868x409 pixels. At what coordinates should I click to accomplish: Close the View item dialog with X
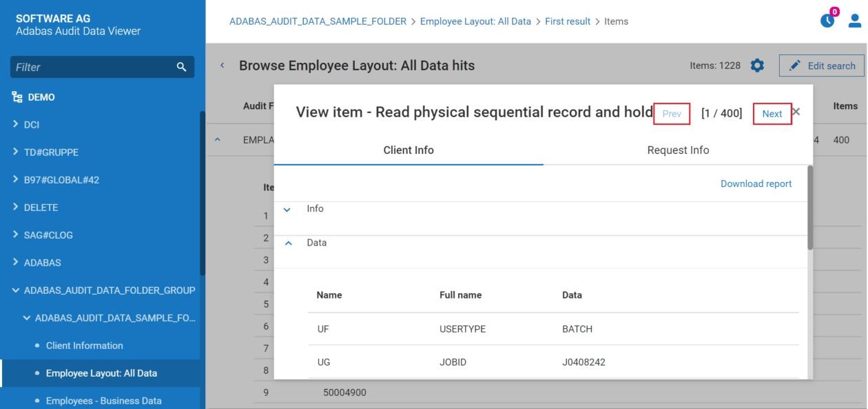(x=796, y=111)
